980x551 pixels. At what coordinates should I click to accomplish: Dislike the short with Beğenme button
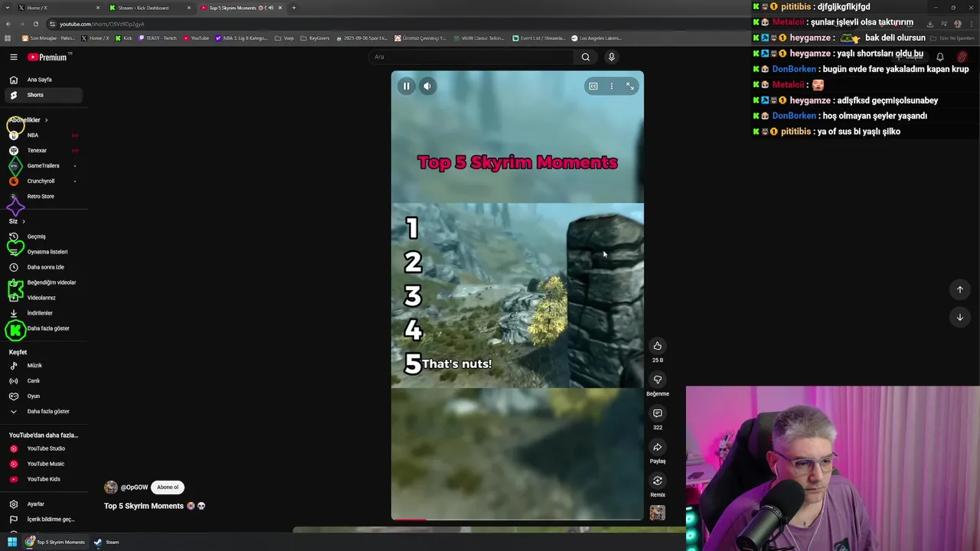pos(657,380)
